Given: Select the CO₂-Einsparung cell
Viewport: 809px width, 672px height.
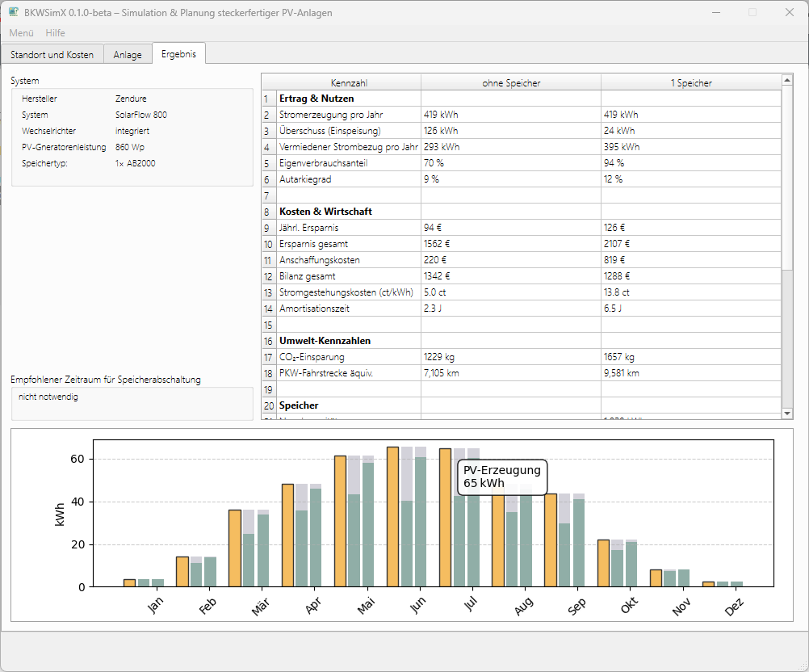Looking at the screenshot, I should (349, 357).
